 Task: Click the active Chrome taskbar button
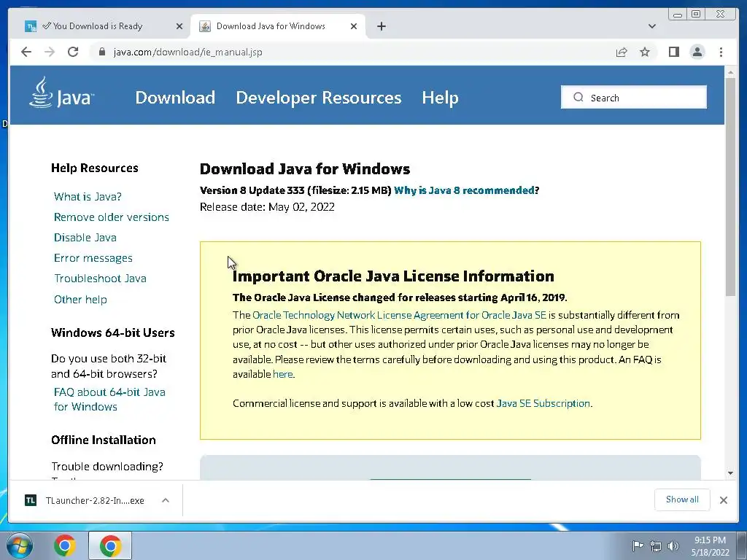tap(110, 545)
